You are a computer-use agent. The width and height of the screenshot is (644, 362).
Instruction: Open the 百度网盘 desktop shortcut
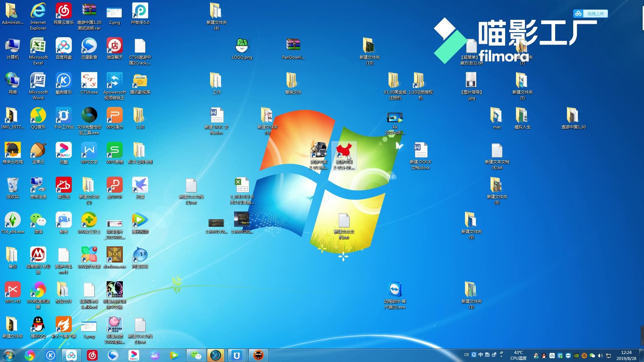[x=63, y=49]
